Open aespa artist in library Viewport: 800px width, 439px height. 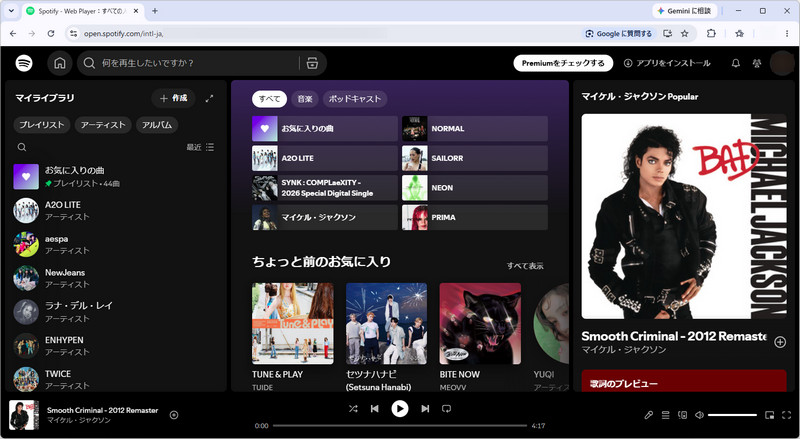click(115, 245)
